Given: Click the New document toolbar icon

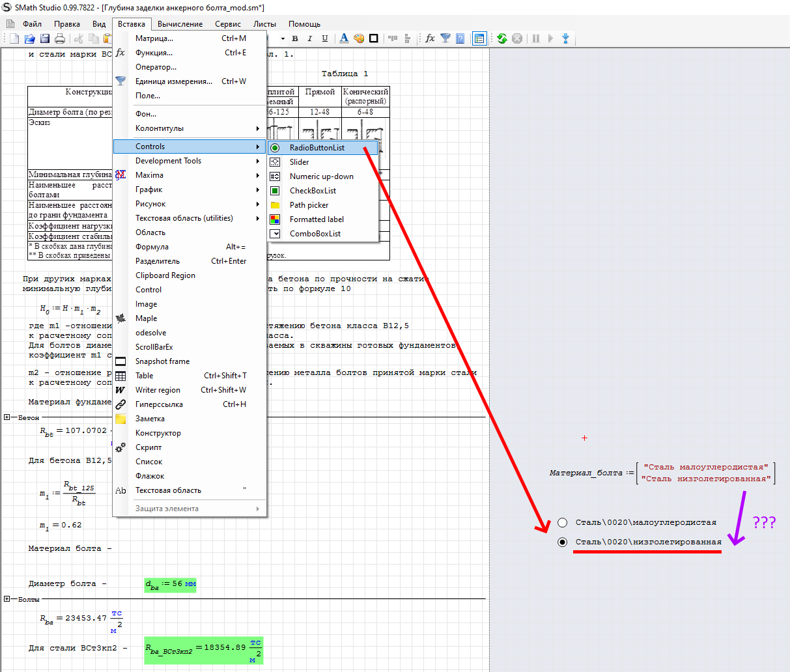Looking at the screenshot, I should point(14,39).
